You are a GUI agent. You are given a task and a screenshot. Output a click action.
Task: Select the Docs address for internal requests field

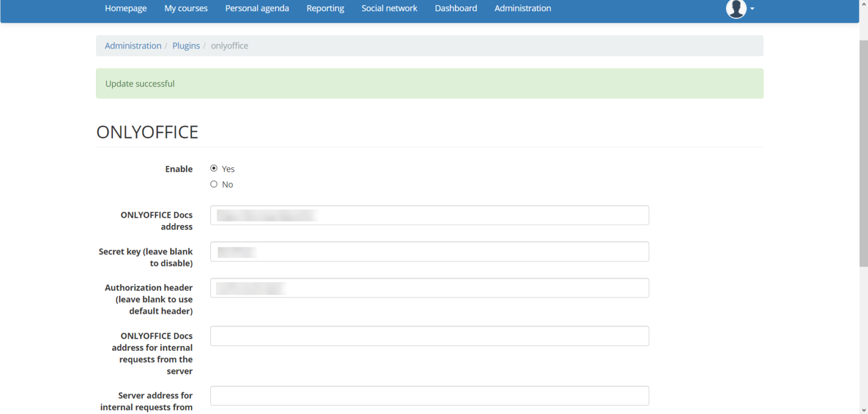429,335
